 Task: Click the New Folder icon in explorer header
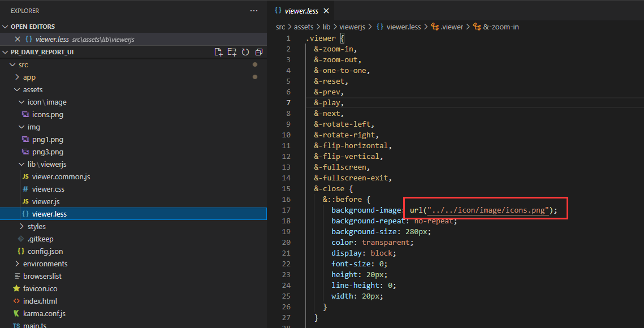tap(232, 52)
